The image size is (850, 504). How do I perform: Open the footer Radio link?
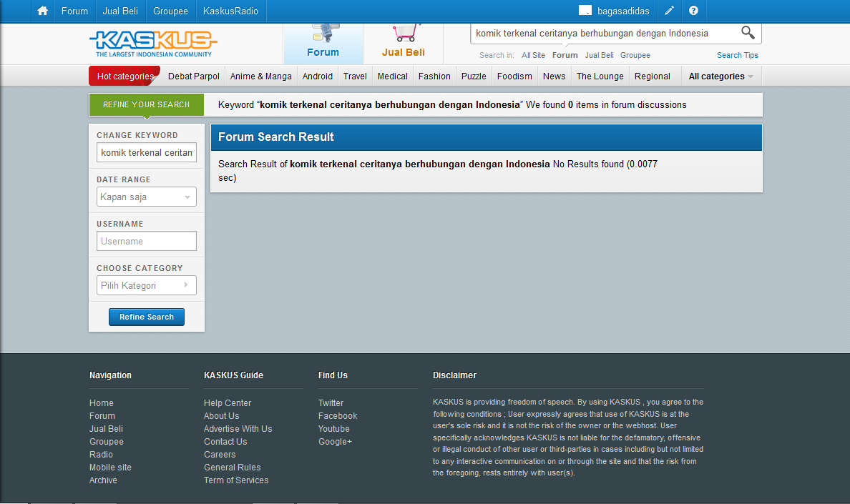[101, 455]
